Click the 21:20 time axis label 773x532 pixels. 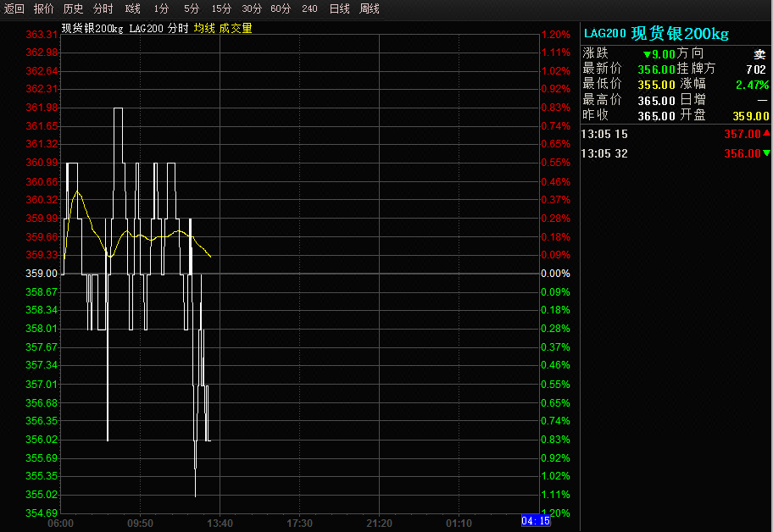coord(379,524)
